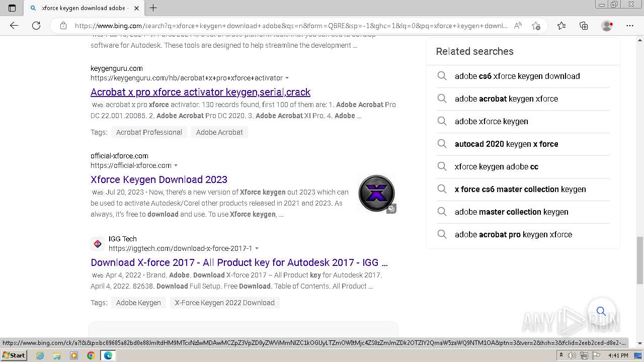Click the Acrobat Professional tag
Image resolution: width=644 pixels, height=362 pixels.
pyautogui.click(x=149, y=132)
